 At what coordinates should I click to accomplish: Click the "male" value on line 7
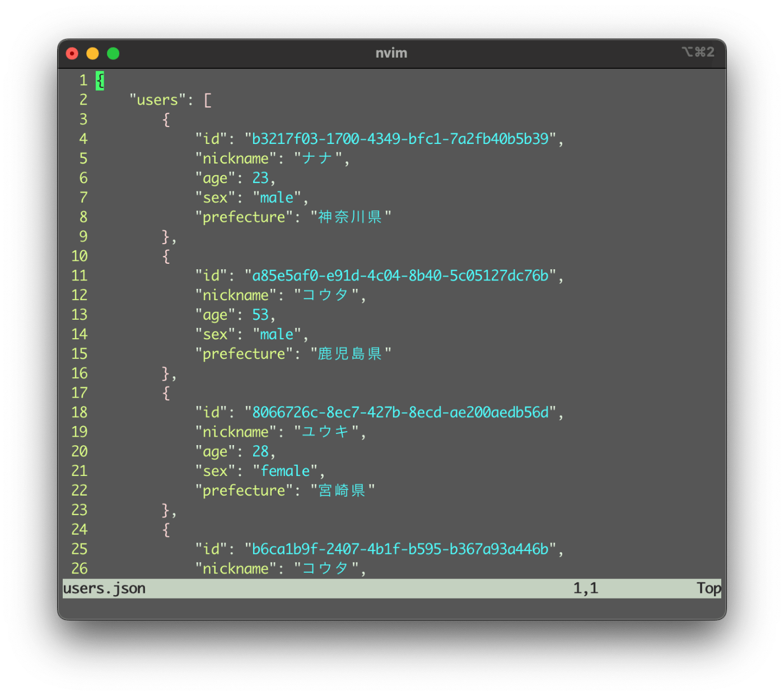point(277,198)
